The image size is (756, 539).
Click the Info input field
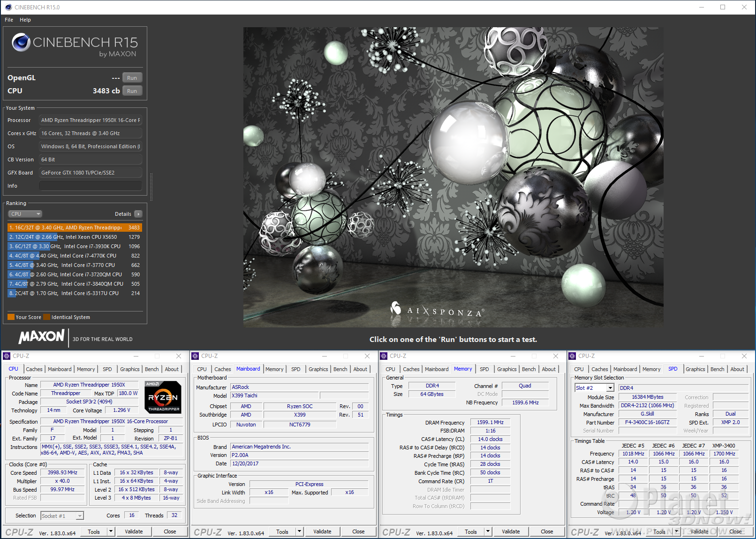[91, 186]
